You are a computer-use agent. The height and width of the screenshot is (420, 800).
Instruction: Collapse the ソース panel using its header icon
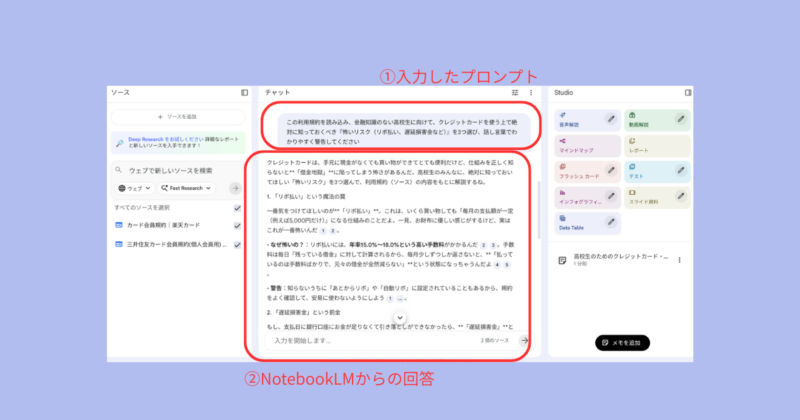click(244, 93)
